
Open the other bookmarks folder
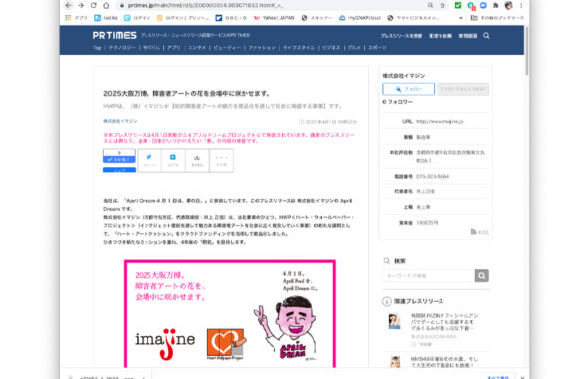pyautogui.click(x=497, y=18)
